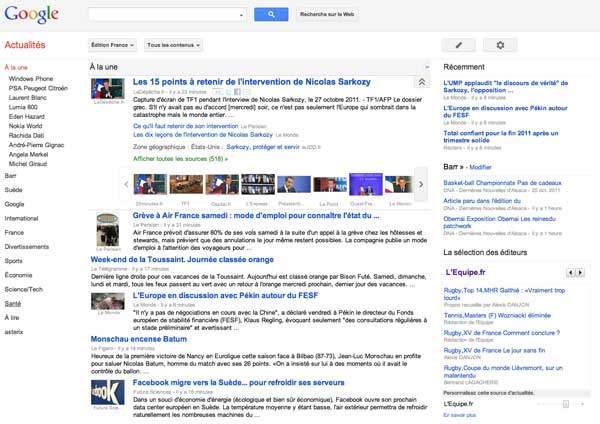The width and height of the screenshot is (600, 424).
Task: Click the Google logo
Action: pos(31,15)
